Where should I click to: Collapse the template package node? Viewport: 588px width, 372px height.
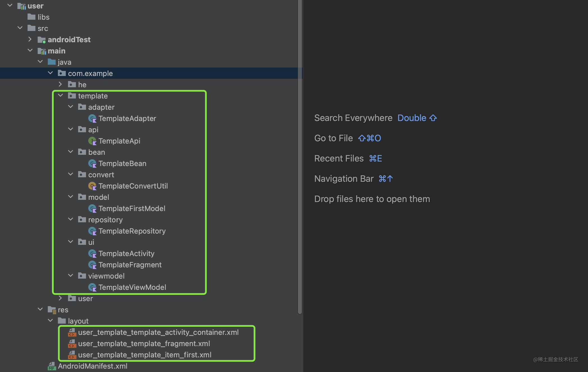coord(60,96)
